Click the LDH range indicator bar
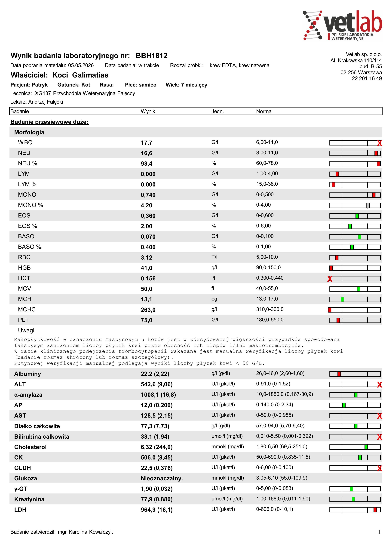The width and height of the screenshot is (392, 555). [x=355, y=510]
